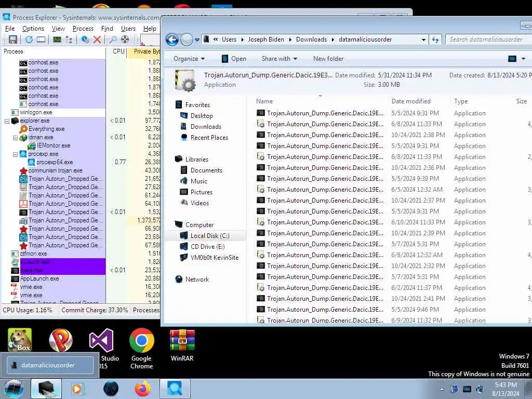Click the New folder button

click(328, 59)
